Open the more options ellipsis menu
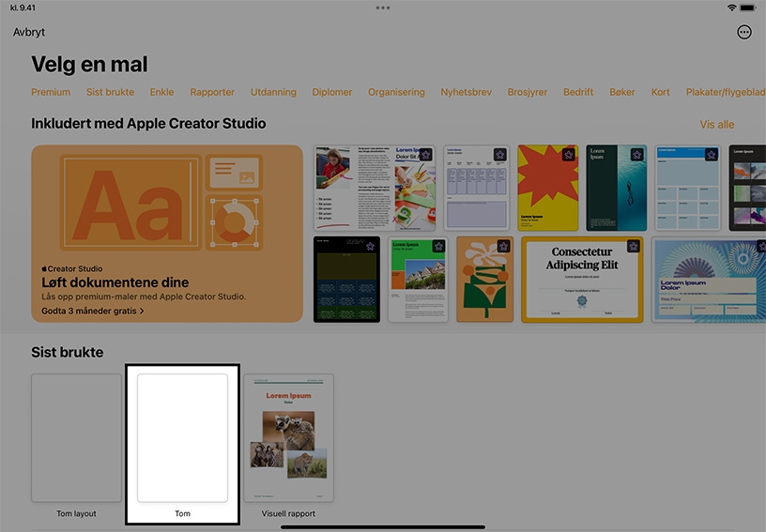 point(744,32)
